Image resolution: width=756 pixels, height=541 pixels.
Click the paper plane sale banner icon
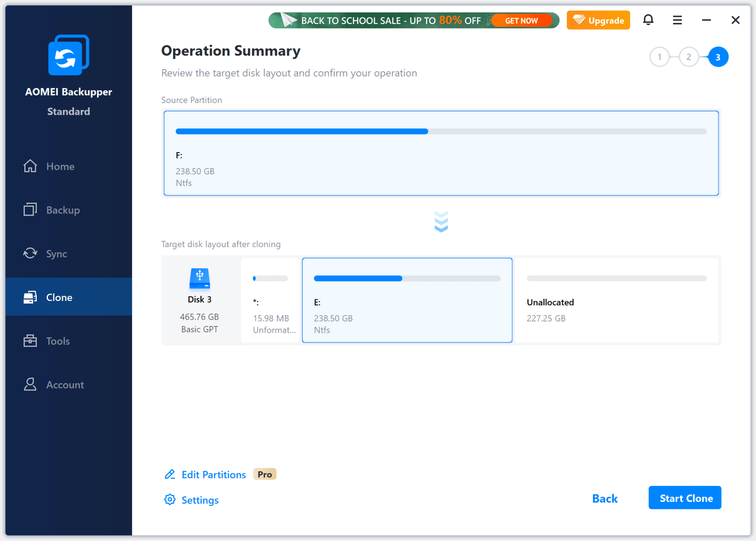289,20
